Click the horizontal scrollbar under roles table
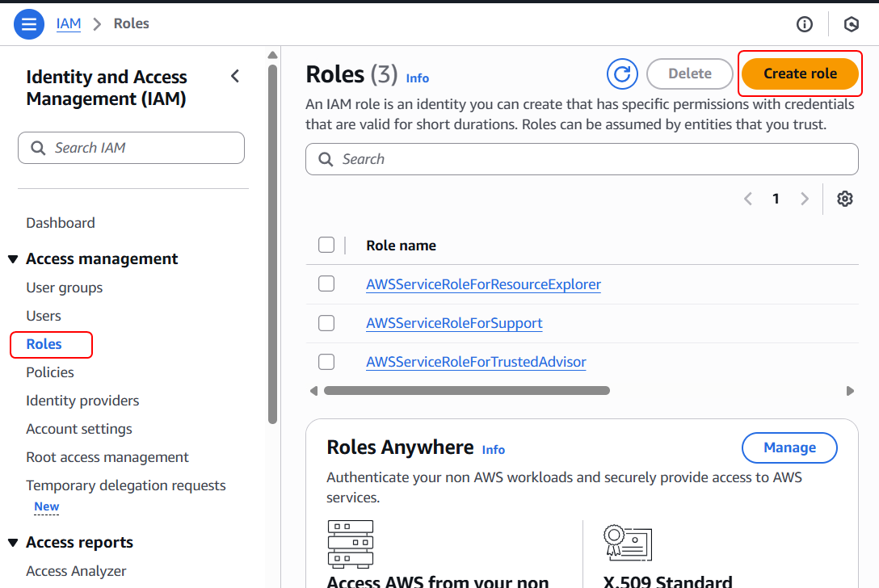This screenshot has width=879, height=588. [466, 391]
